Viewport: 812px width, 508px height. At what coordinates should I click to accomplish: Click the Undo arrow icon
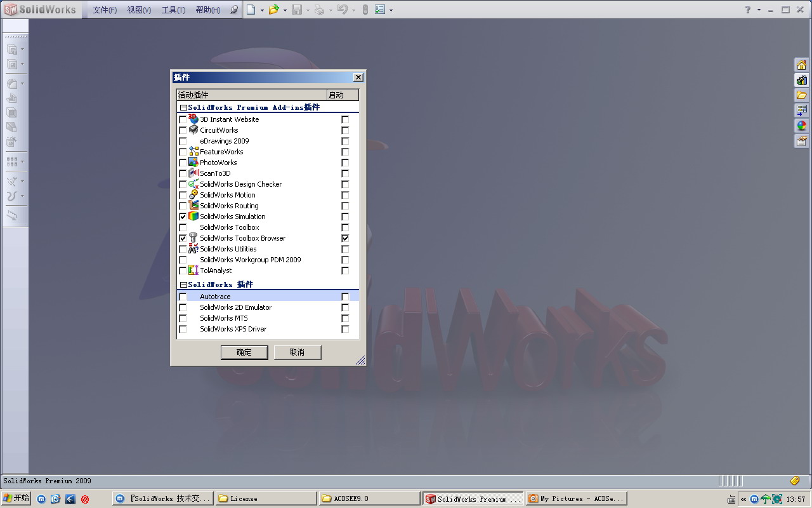point(342,10)
